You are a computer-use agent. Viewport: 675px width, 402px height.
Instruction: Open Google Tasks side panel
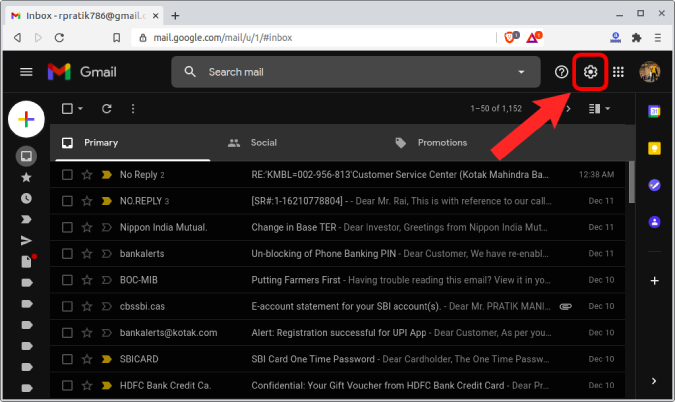[654, 185]
